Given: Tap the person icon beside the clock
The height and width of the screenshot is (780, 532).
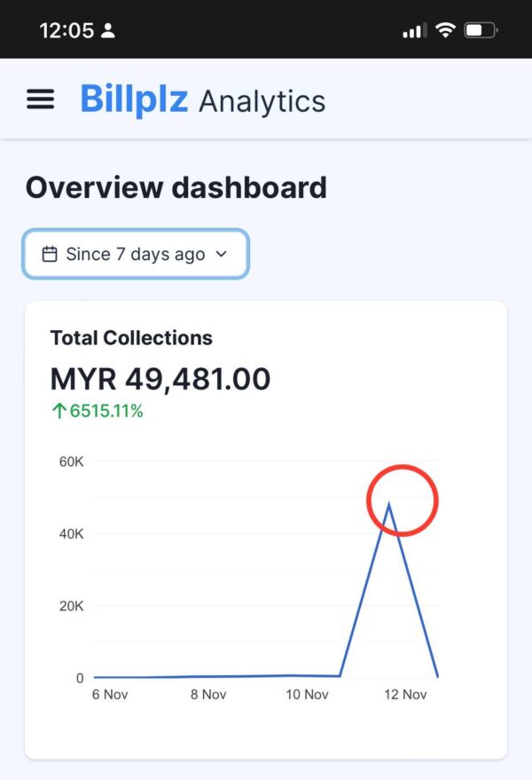Looking at the screenshot, I should (x=108, y=31).
